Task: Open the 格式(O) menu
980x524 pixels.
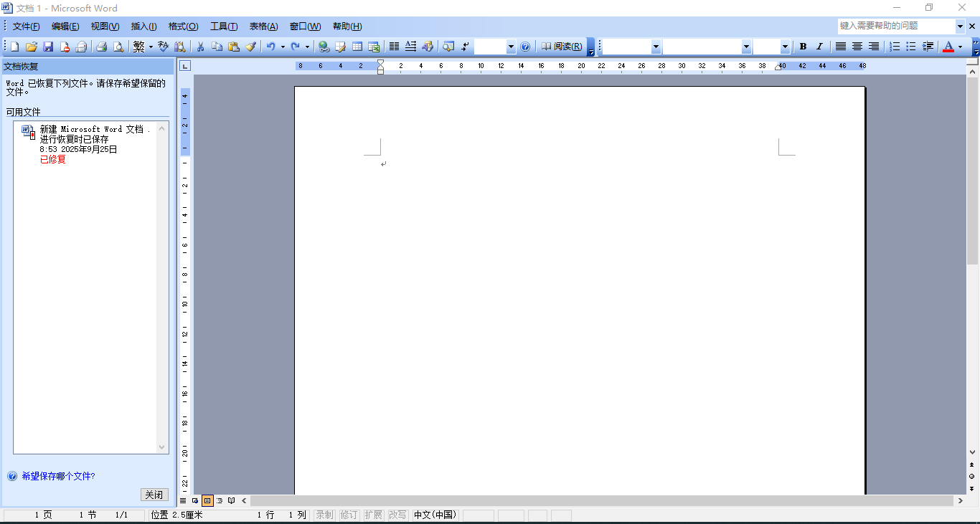Action: [x=183, y=27]
